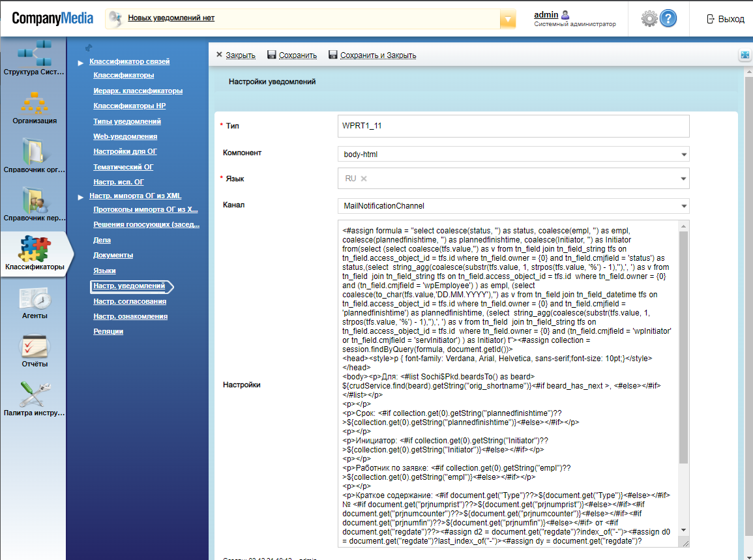Remove the RU language tag

(364, 179)
